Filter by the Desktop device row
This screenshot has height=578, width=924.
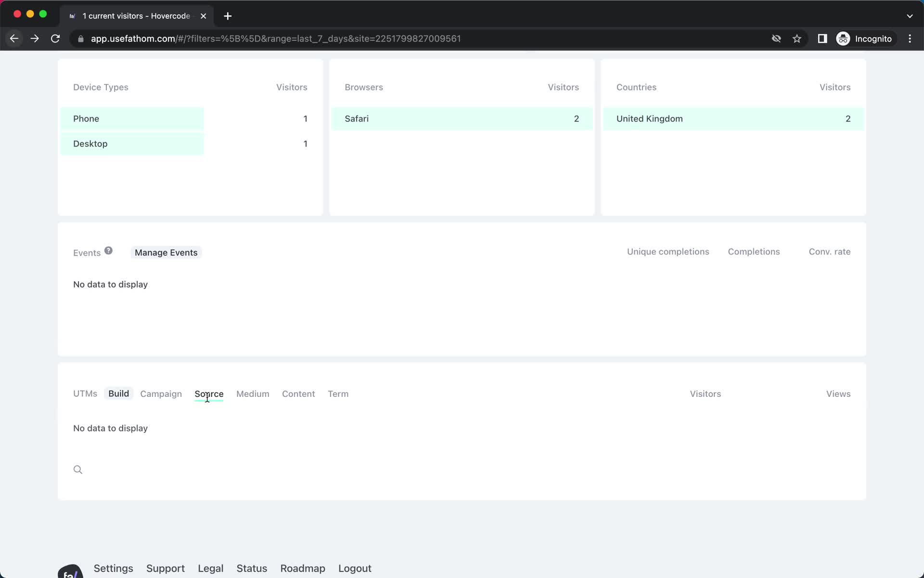tap(190, 144)
